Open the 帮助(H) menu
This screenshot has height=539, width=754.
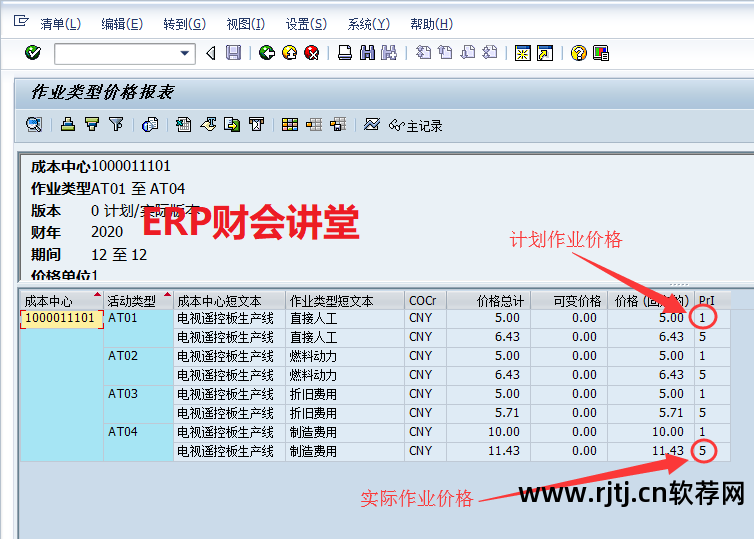coord(432,24)
